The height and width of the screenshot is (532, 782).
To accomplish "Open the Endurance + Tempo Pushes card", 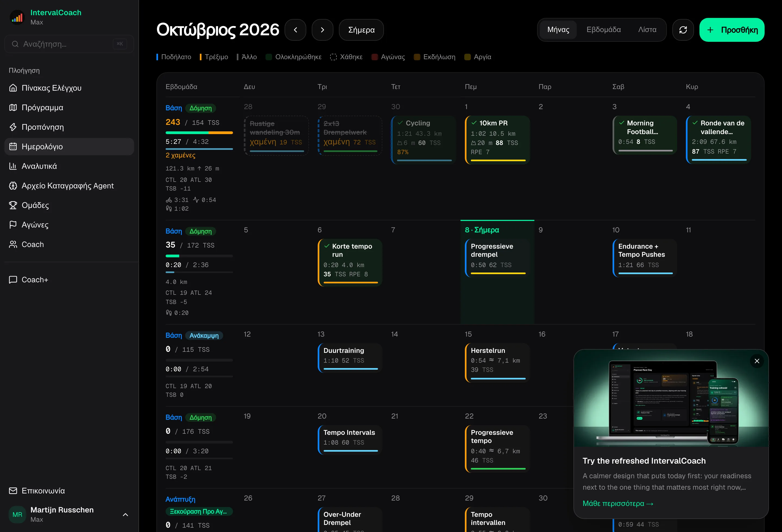I will click(645, 258).
